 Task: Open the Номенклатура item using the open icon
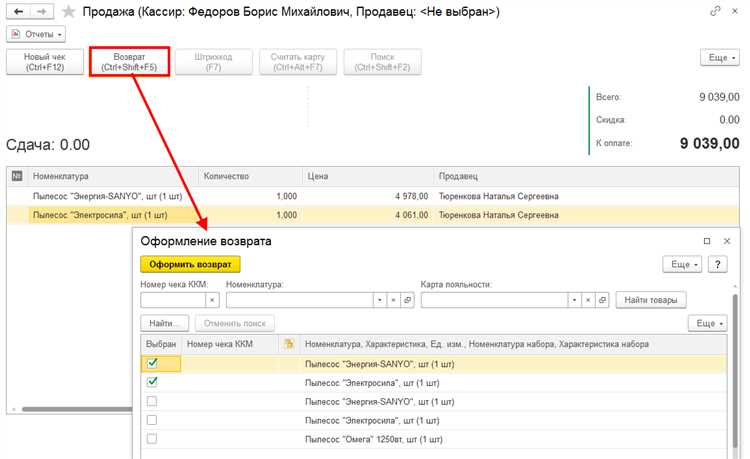click(x=407, y=300)
